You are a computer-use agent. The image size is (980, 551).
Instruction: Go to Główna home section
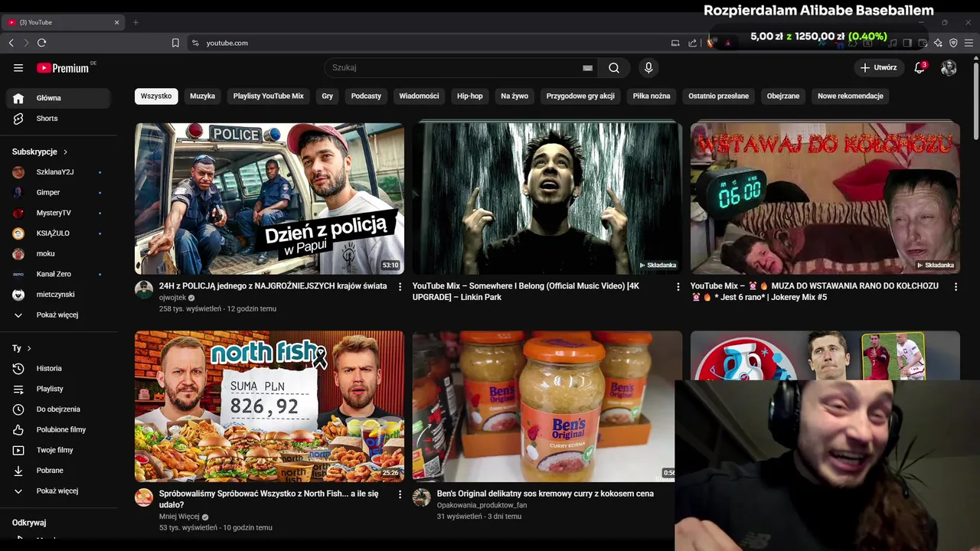click(x=60, y=98)
